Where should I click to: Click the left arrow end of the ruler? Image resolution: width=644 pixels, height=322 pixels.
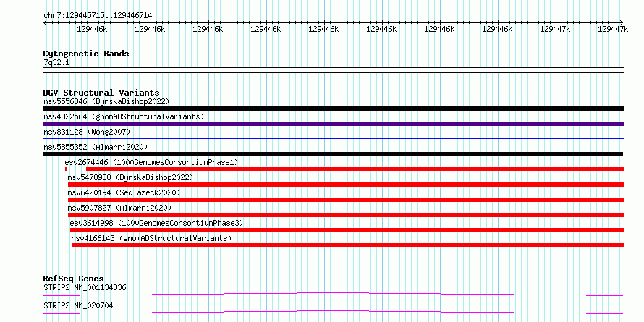(45, 22)
